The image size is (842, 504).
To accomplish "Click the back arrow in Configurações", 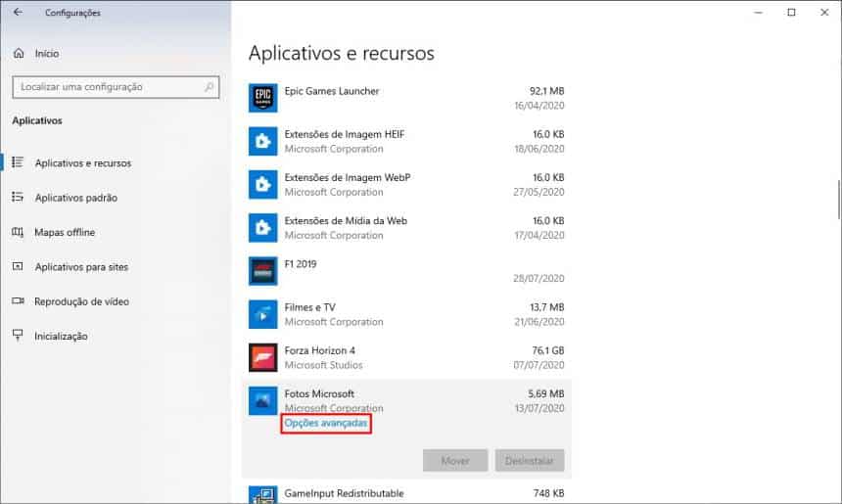I will 18,12.
